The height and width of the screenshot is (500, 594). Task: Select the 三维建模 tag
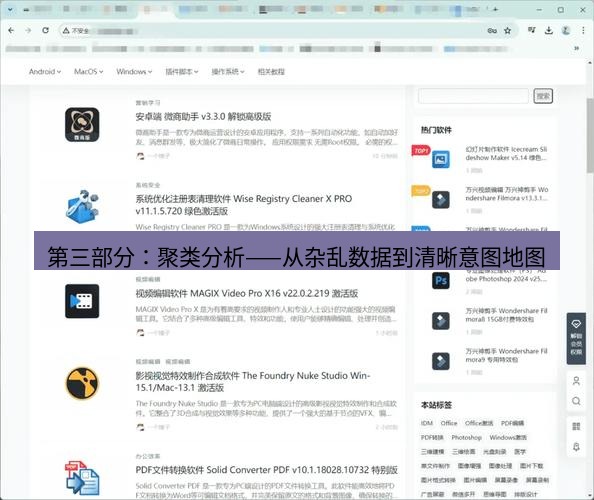click(x=432, y=452)
